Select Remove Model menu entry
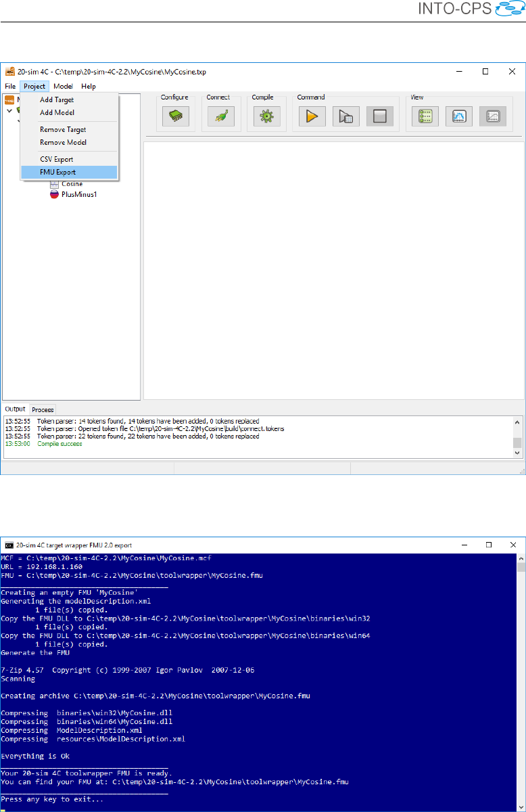 [x=69, y=142]
